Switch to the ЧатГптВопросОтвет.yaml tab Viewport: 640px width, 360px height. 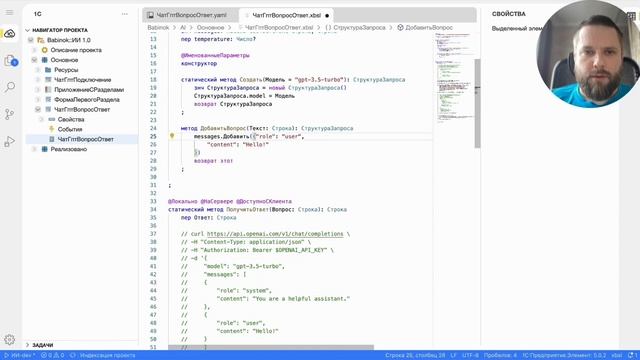[x=191, y=15]
